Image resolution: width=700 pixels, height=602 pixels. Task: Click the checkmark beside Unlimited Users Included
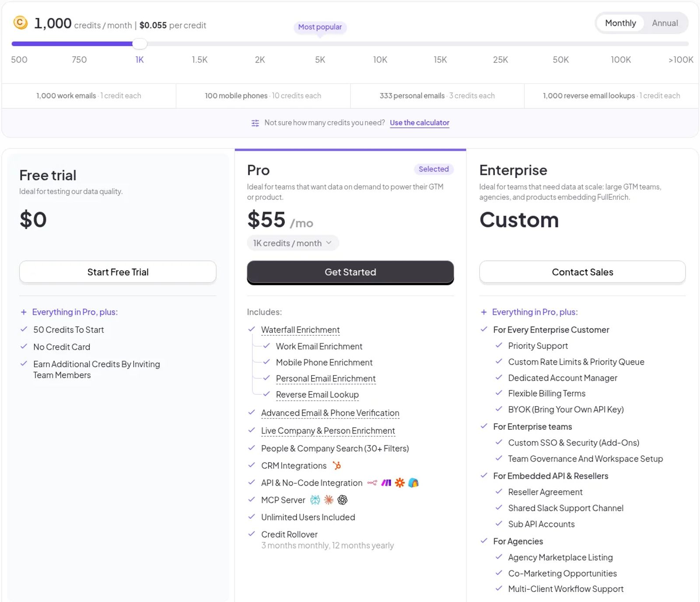tap(252, 517)
